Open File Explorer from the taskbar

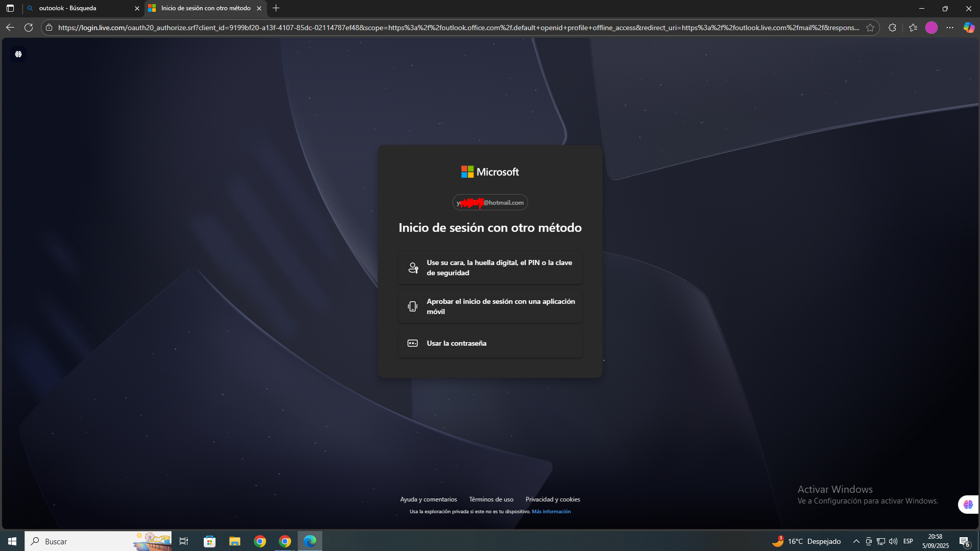coord(234,541)
